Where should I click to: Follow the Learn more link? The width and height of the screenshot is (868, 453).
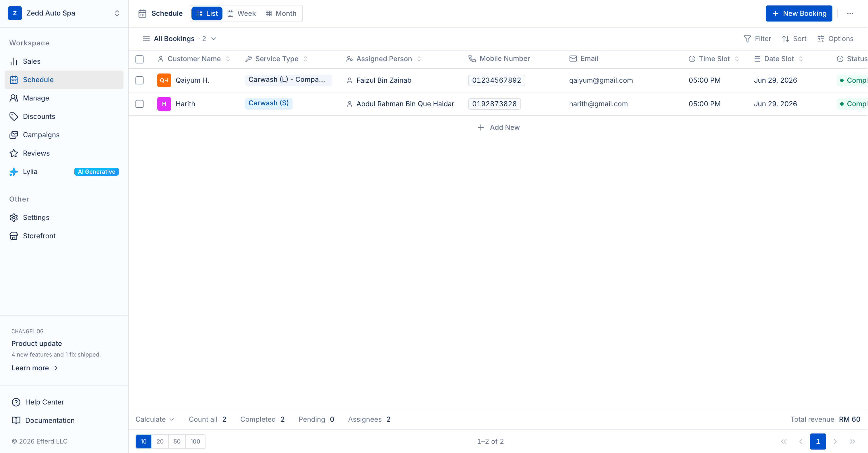point(34,368)
